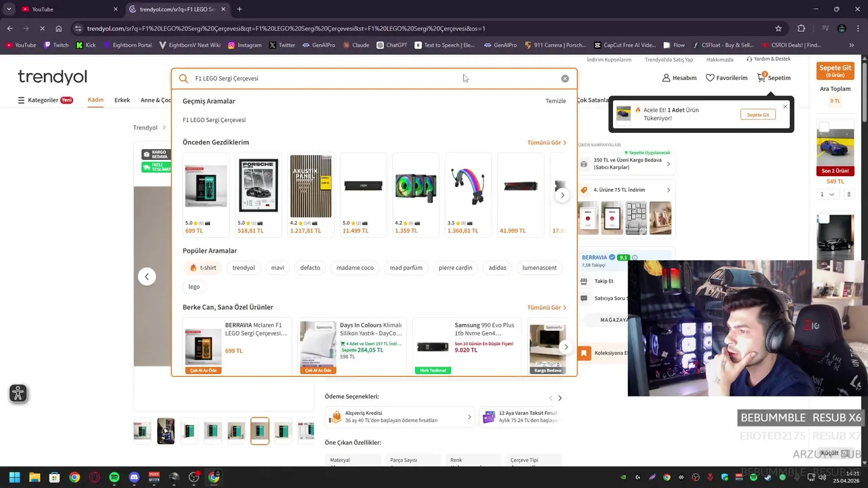Viewport: 868px width, 488px height.
Task: Open Windows Start menu
Action: pos(14,477)
